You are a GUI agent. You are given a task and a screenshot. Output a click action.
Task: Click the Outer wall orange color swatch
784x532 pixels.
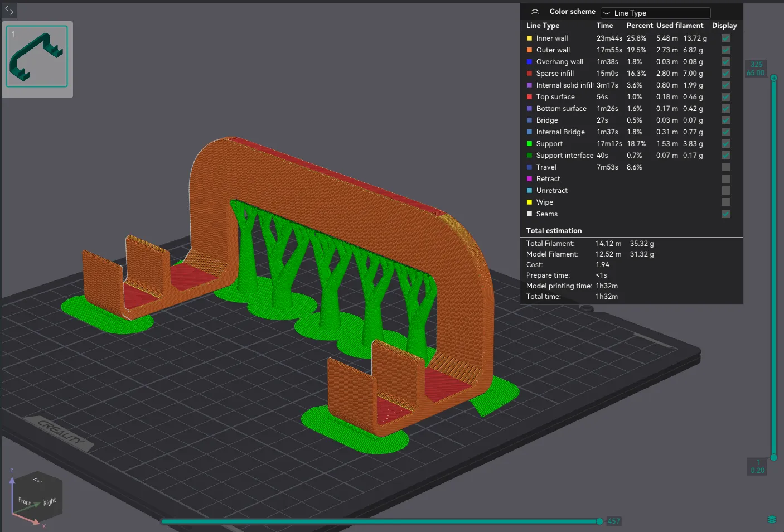[x=529, y=50]
